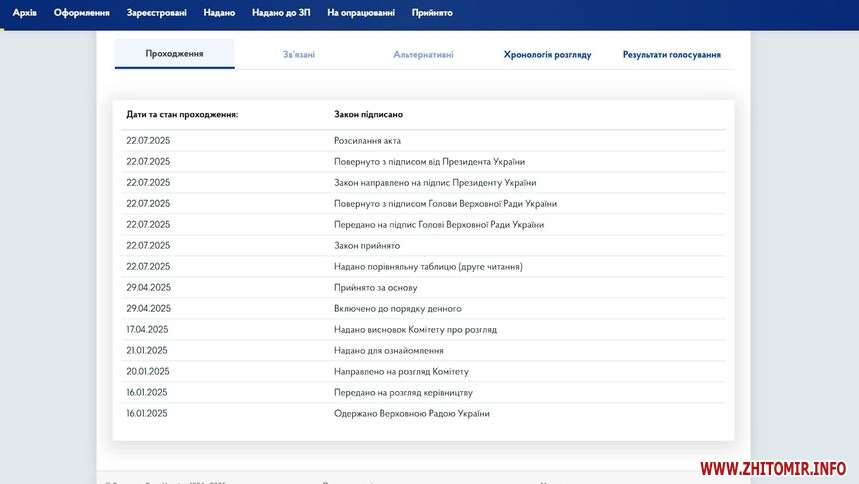Open Надано до ЗП section
The image size is (859, 484).
[281, 13]
